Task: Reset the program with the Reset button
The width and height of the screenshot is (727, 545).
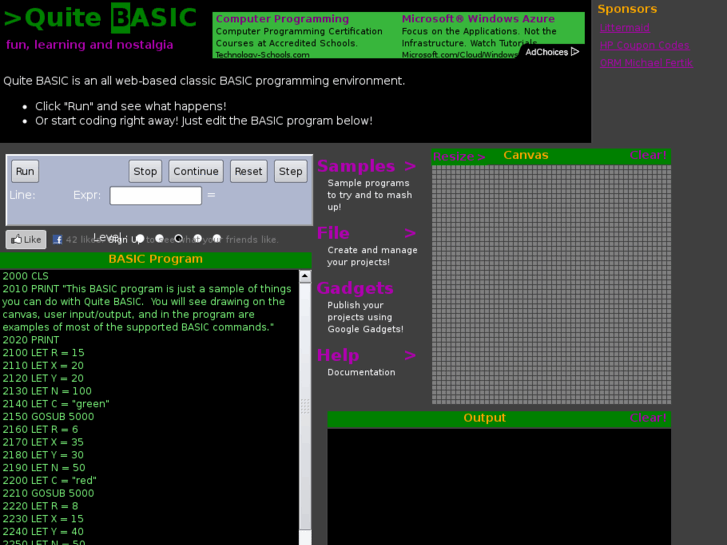Action: [249, 171]
